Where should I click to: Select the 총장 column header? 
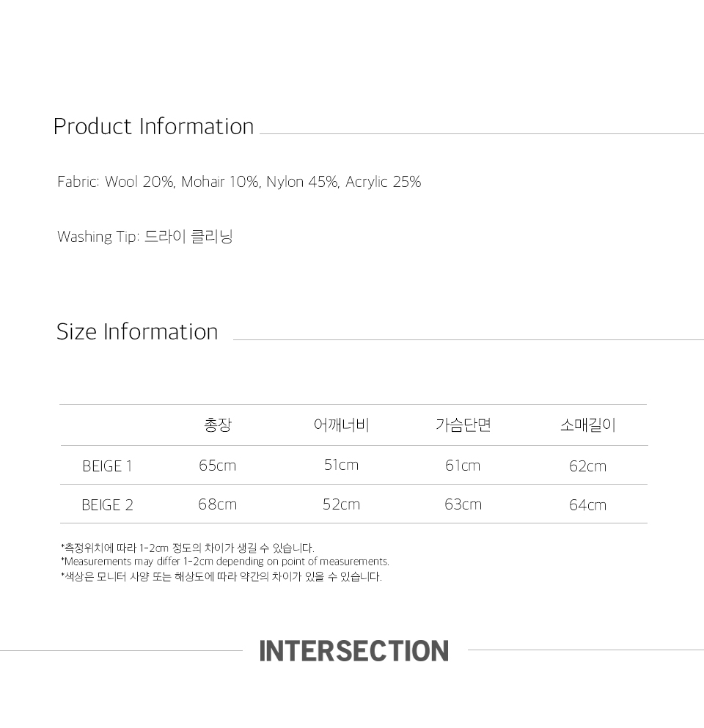click(218, 425)
